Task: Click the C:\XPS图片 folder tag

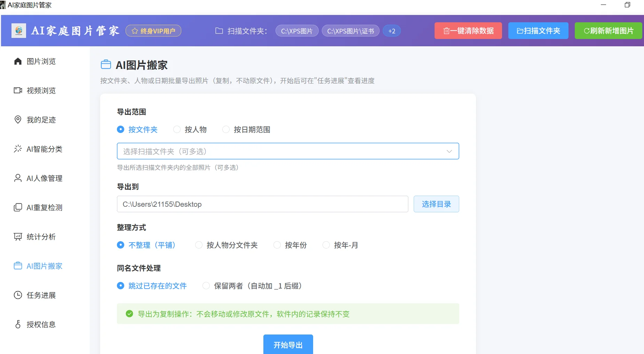Action: (297, 31)
